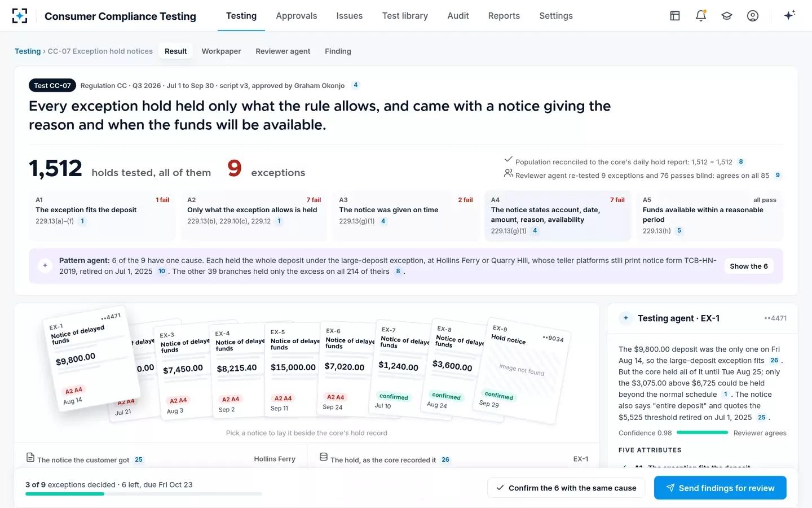Open the Audit tab

[458, 16]
